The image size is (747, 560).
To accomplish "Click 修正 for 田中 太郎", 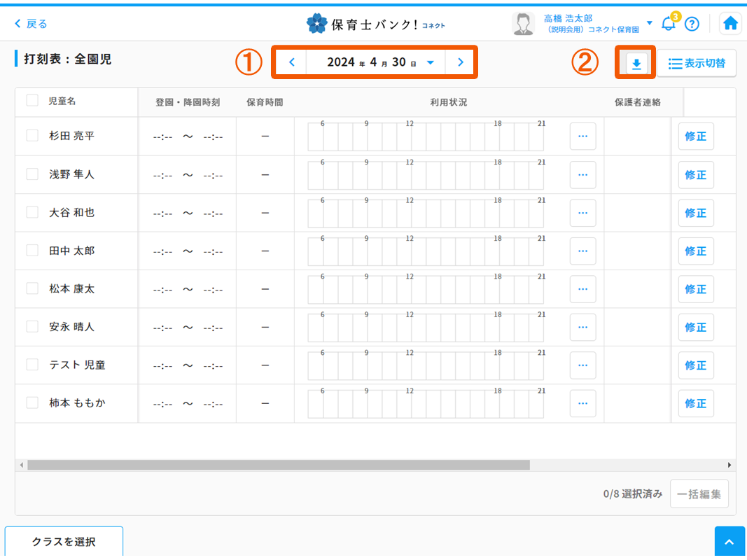I will 695,251.
